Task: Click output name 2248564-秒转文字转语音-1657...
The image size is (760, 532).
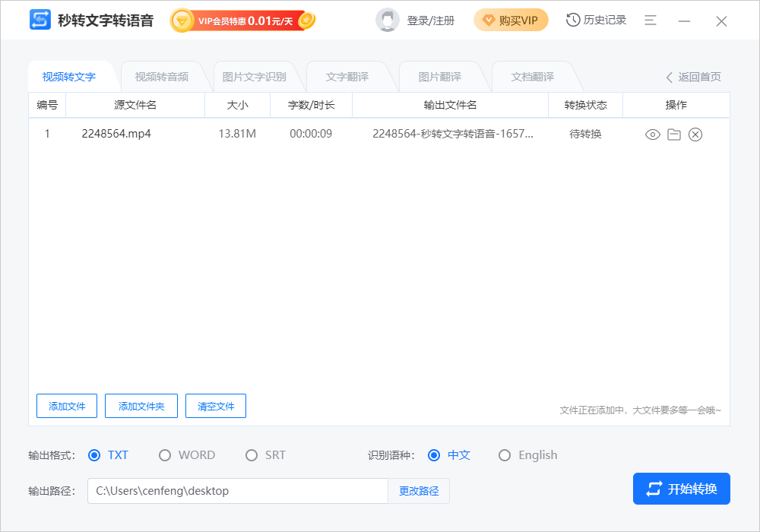Action: pyautogui.click(x=452, y=134)
